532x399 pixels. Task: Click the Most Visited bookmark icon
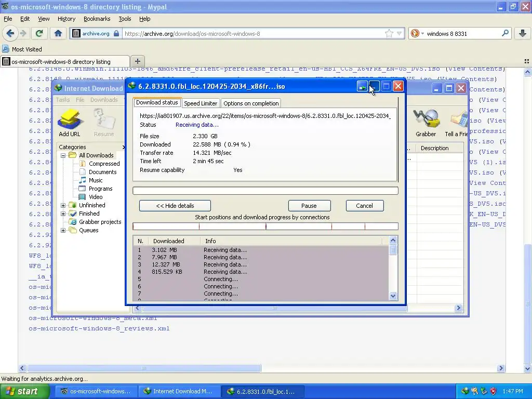(x=6, y=49)
